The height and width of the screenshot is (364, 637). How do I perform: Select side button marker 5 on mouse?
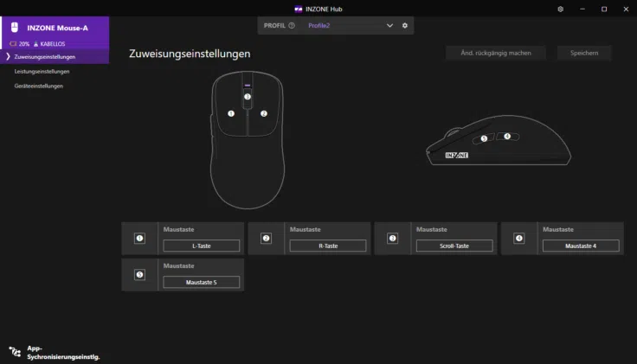pos(484,137)
